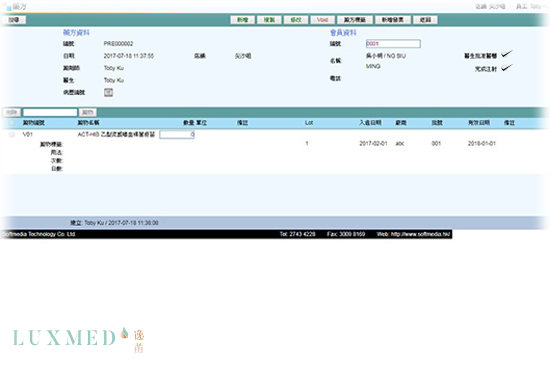Tick the select-all checkbox in the table header
Viewport: 550px width, 365px height.
point(12,123)
